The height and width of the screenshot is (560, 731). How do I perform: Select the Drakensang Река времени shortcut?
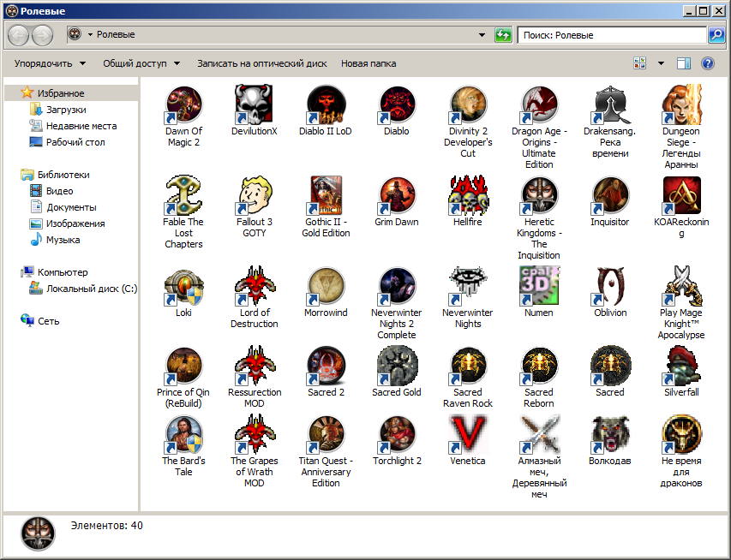point(610,104)
